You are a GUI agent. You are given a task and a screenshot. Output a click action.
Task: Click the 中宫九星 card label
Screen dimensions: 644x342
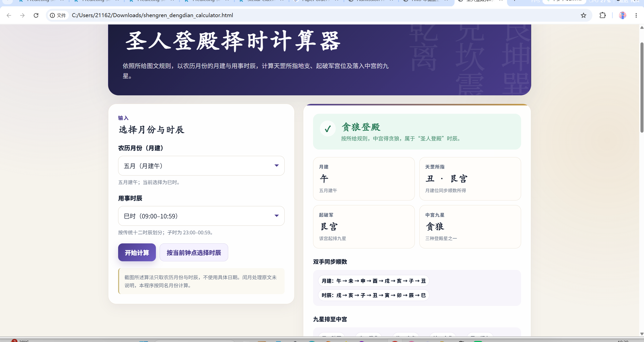(435, 215)
